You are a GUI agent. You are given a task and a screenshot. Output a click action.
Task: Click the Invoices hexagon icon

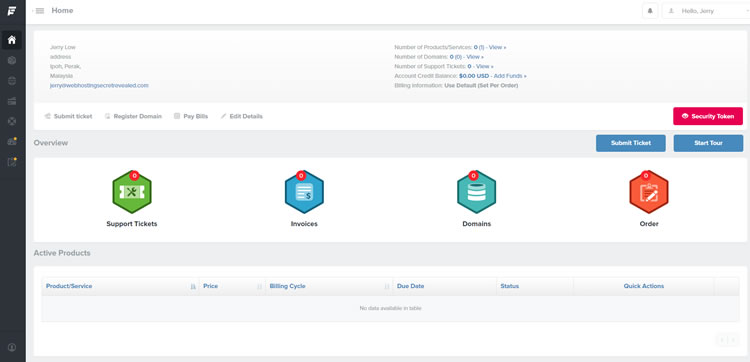point(304,192)
